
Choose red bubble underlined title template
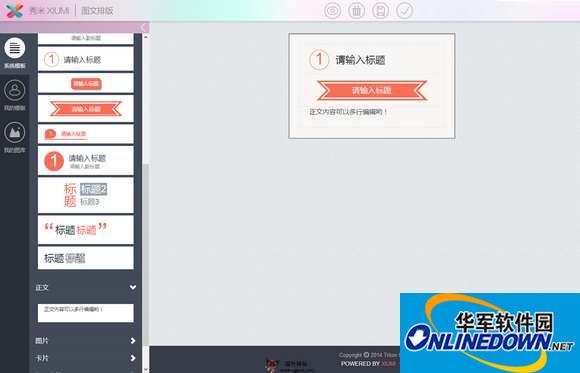point(85,134)
